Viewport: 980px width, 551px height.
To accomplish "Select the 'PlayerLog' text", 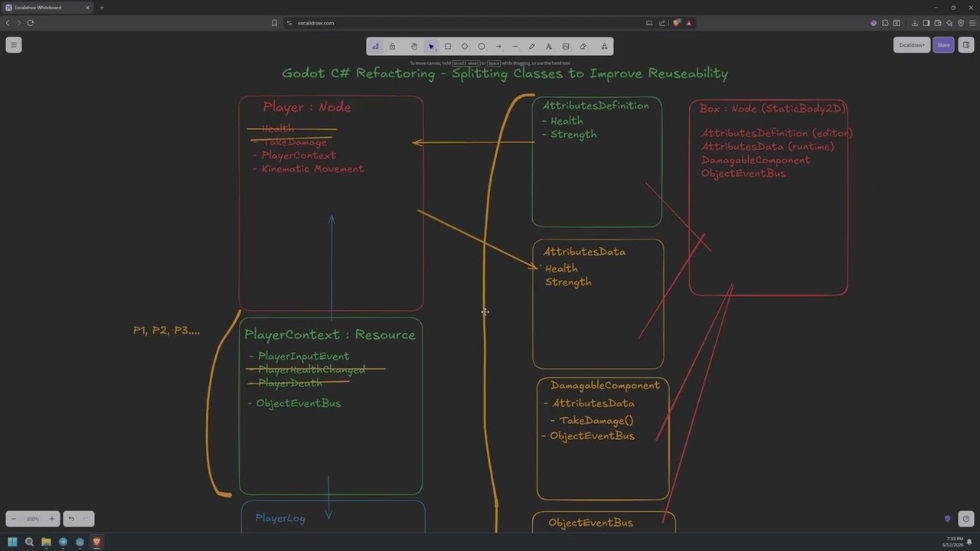I will [x=280, y=518].
